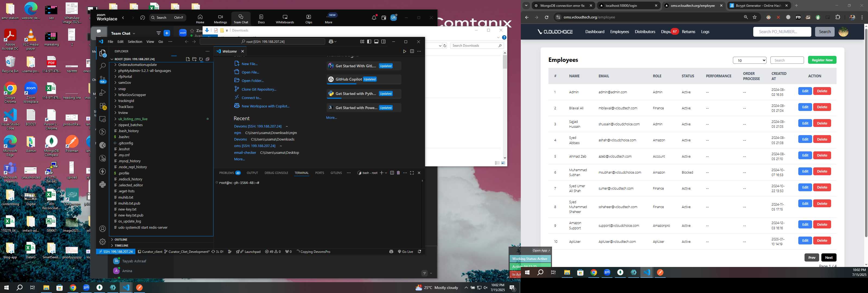
Task: Open Zoom notifications bell icon
Action: (374, 18)
